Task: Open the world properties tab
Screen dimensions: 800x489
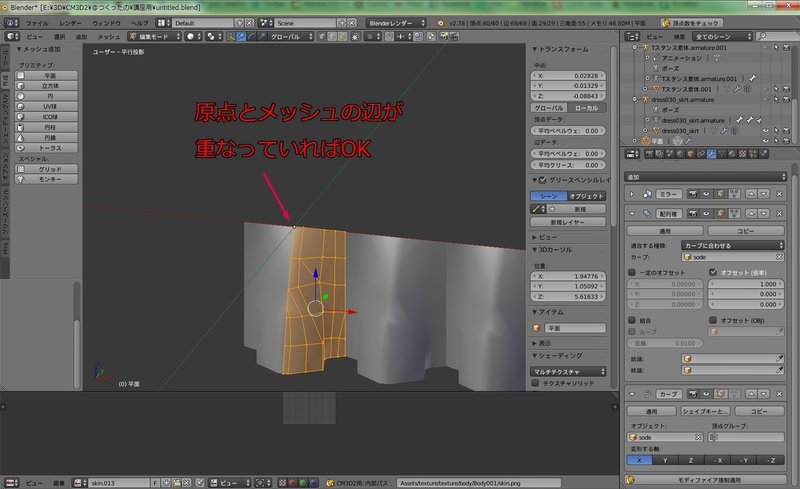Action: (x=680, y=154)
